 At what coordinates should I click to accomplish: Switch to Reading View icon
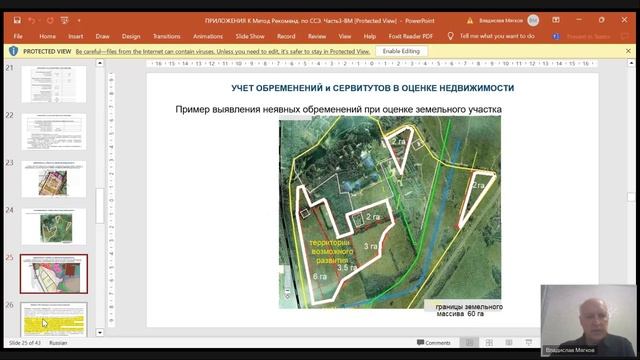(x=509, y=342)
